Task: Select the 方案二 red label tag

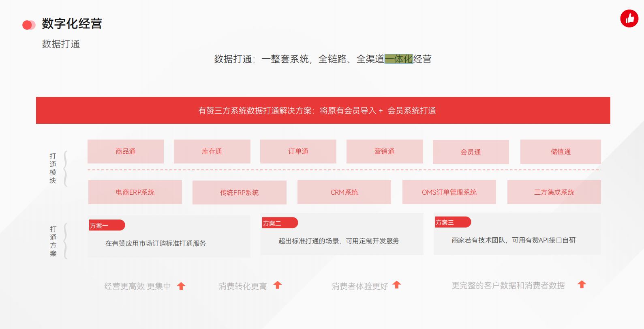Action: (x=280, y=223)
